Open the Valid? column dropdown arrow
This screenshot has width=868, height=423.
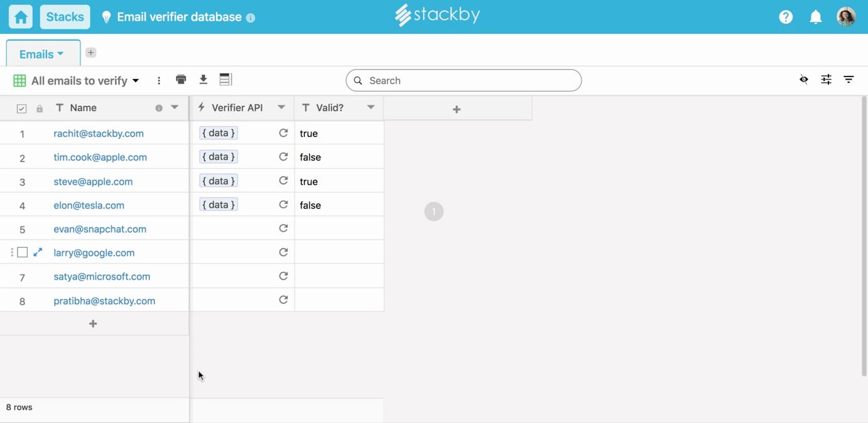[371, 107]
